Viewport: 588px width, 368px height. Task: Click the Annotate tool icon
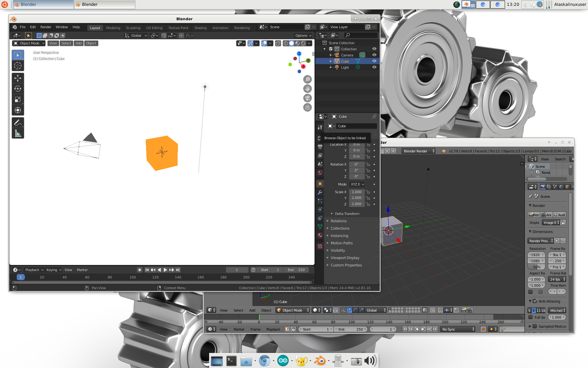point(17,123)
